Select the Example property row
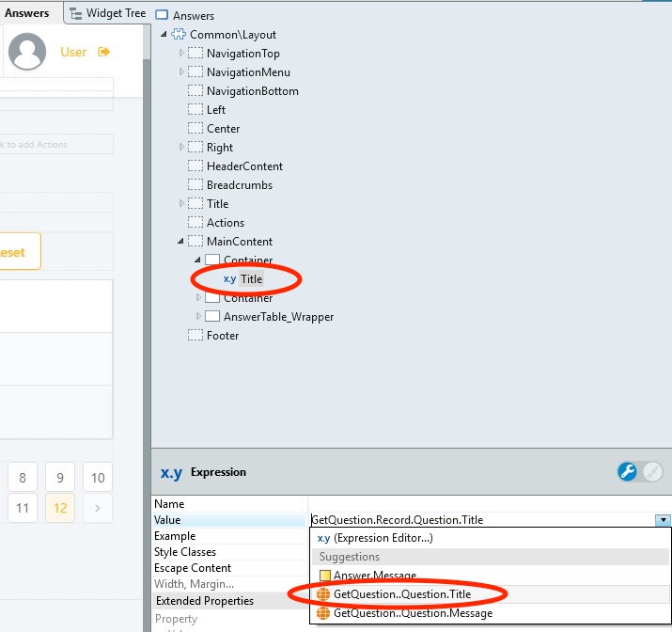Viewport: 672px width, 632px height. [230, 536]
